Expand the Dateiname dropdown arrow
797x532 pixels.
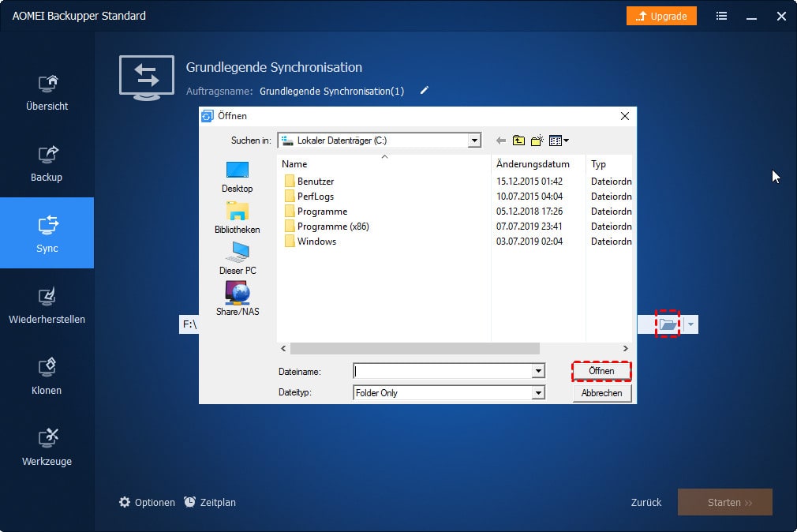[x=538, y=371]
